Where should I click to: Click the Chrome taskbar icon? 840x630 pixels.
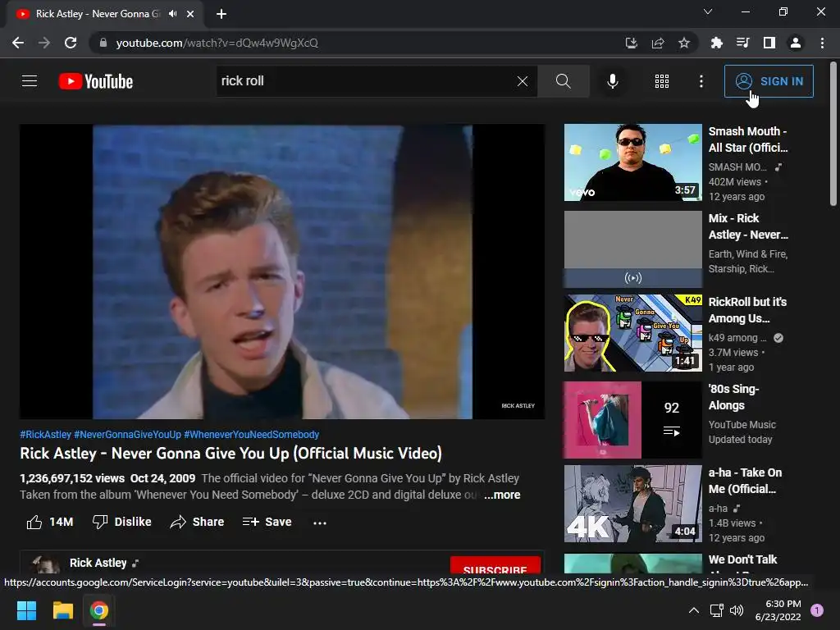pos(99,610)
